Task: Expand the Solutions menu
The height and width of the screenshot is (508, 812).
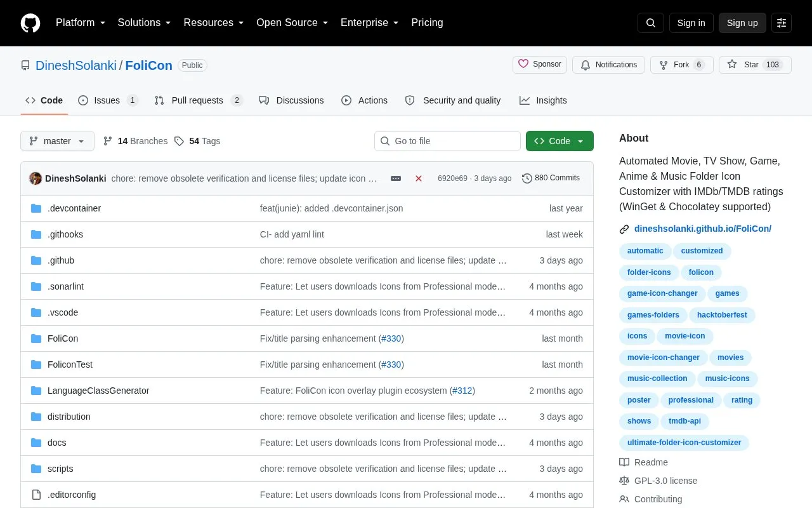Action: 145,23
